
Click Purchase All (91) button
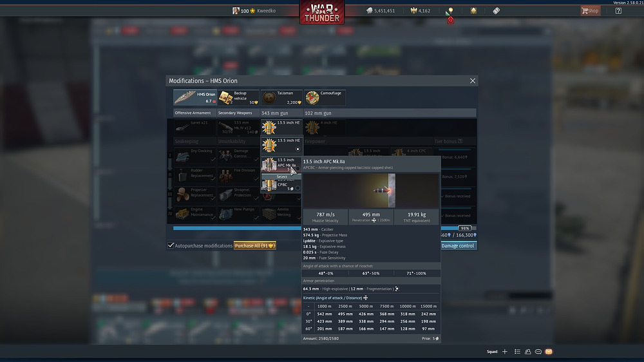coord(254,245)
